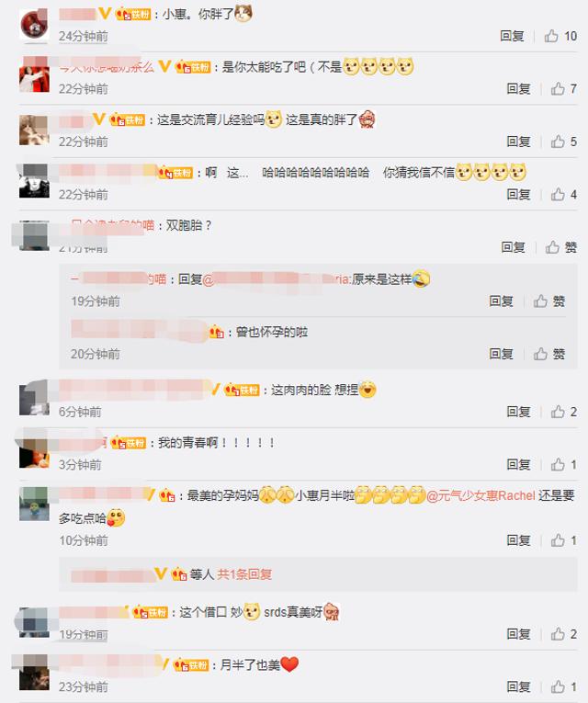Like the comment '小惠。你胖了'

pos(560,36)
